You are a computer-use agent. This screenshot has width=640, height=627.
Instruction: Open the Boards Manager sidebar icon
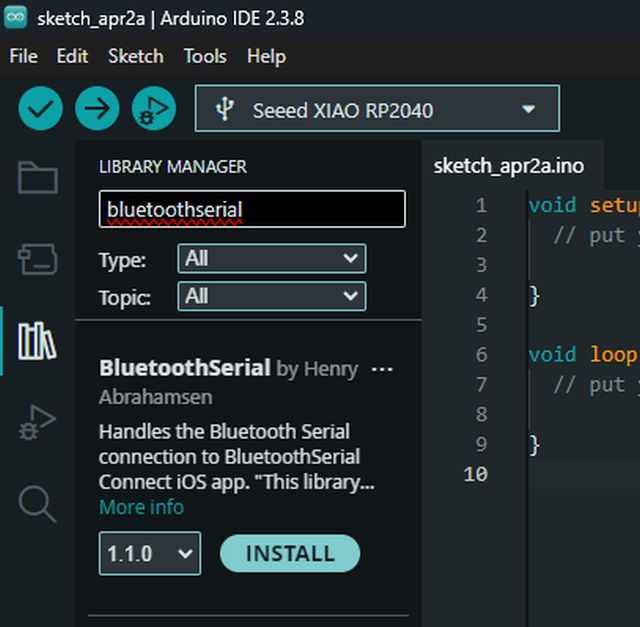[37, 260]
